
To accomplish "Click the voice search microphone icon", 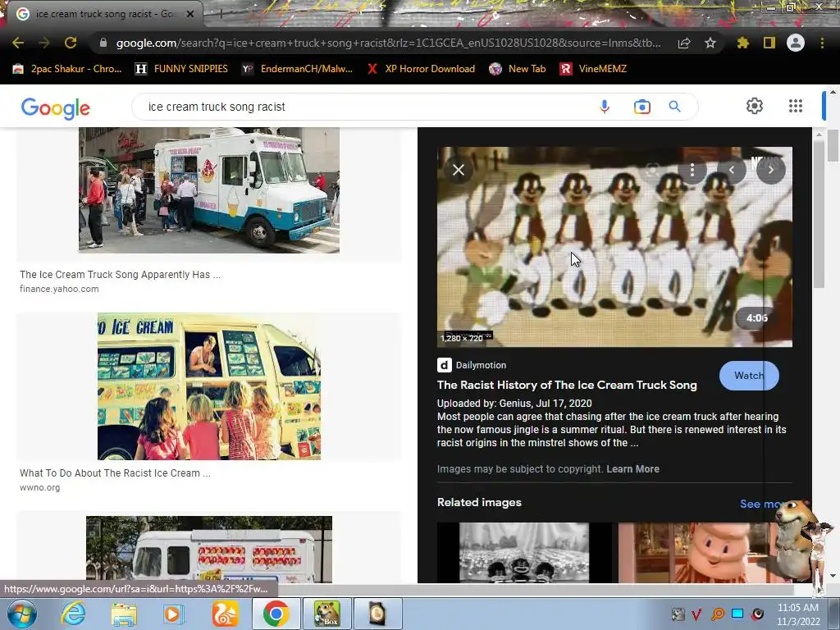I will click(605, 107).
